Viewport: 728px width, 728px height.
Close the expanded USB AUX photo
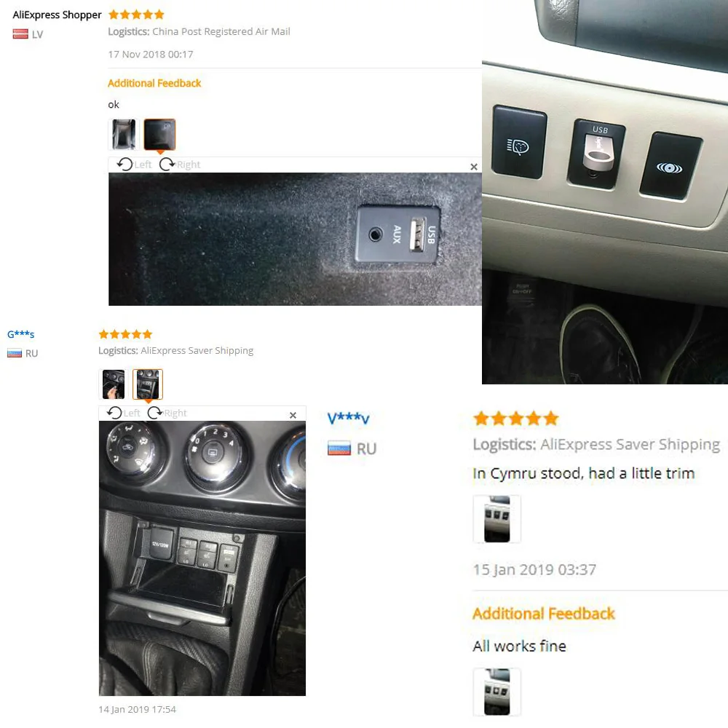point(474,167)
